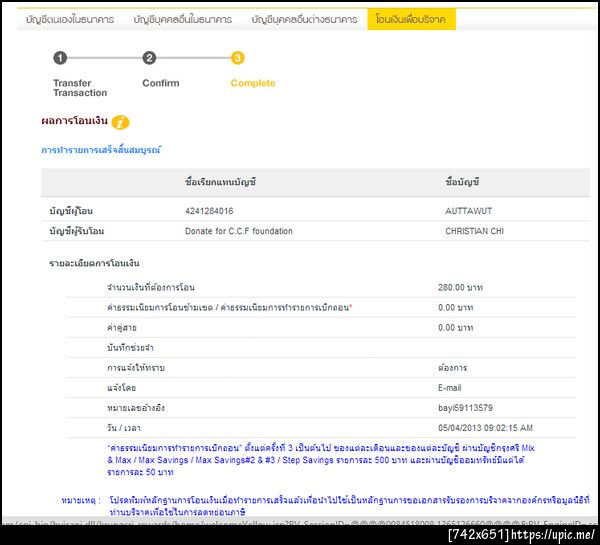
Task: Click the E-mail notification value
Action: pos(450,388)
